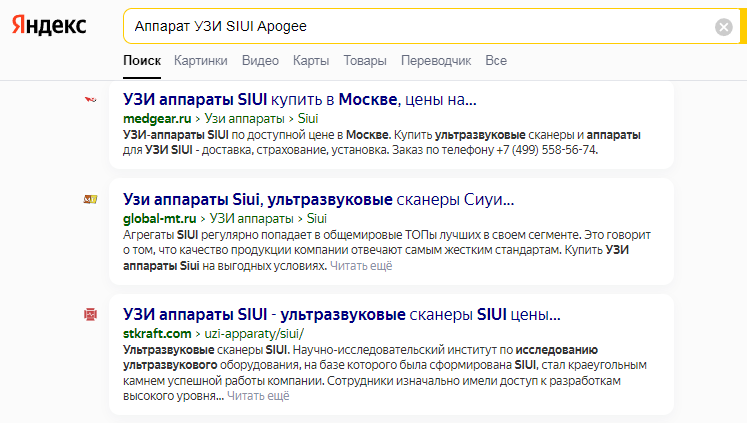Click the stkraft.com favicon icon
747x423 pixels.
[90, 314]
